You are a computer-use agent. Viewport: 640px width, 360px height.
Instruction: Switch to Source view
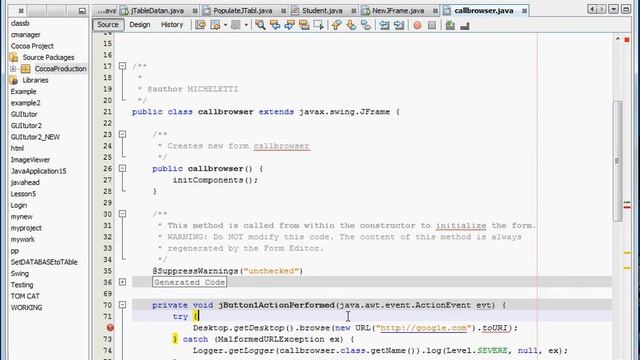(108, 25)
